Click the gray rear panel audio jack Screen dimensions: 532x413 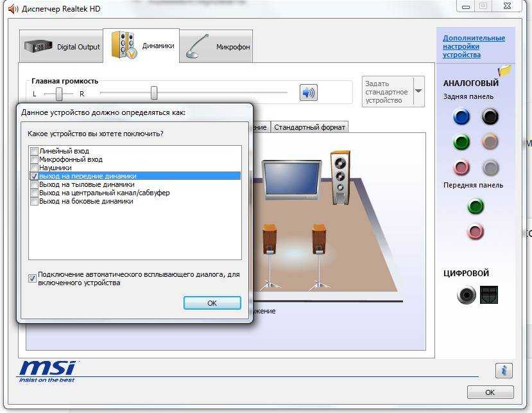[490, 167]
